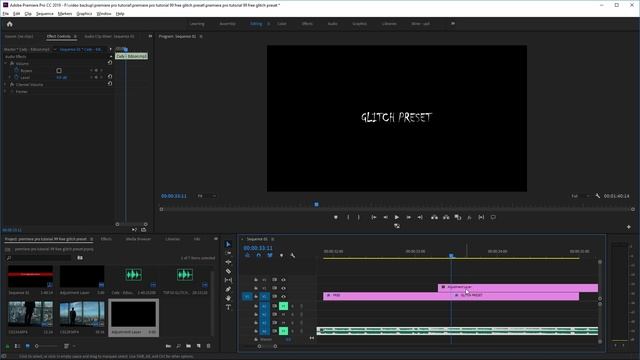Screen dimensions: 640x360
Task: Open the Media Browser tab
Action: click(138, 239)
